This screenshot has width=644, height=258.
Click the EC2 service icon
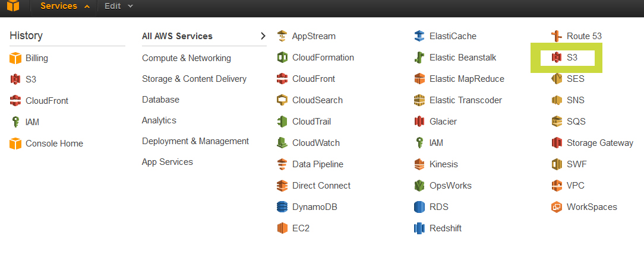click(282, 228)
